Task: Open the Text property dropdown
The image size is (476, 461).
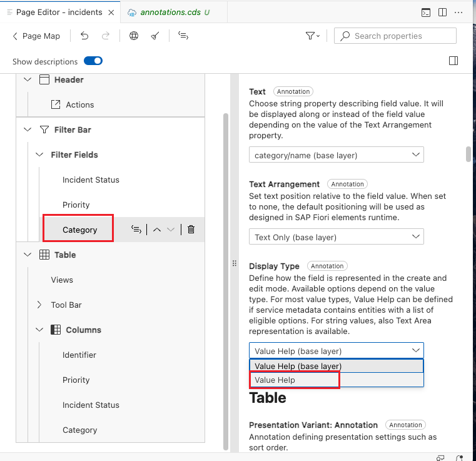Action: pos(336,155)
